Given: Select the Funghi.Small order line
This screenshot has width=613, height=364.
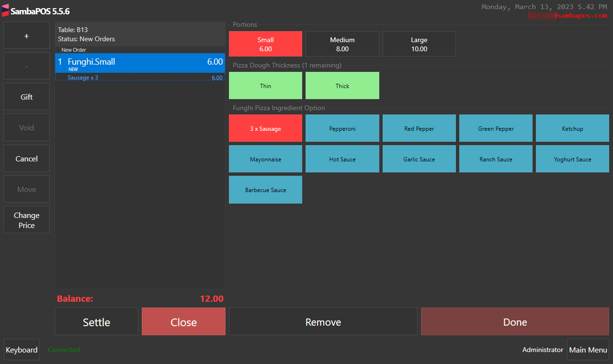Looking at the screenshot, I should 140,63.
